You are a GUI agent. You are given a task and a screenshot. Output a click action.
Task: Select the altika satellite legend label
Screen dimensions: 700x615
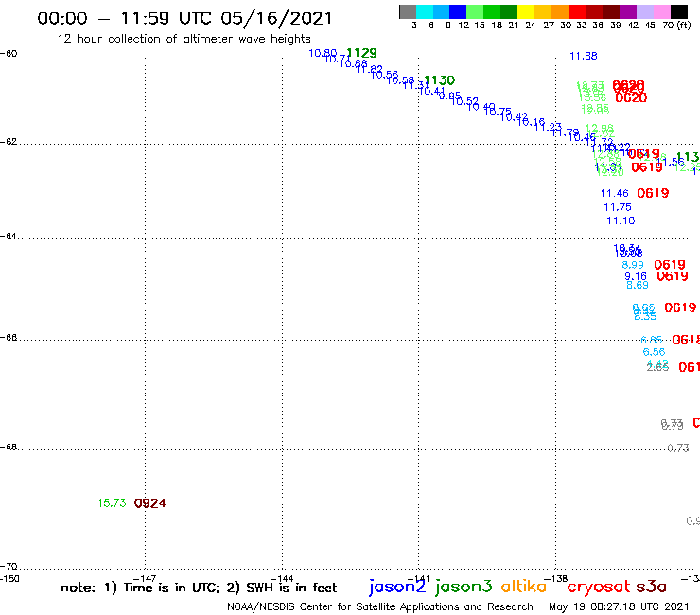click(x=524, y=587)
